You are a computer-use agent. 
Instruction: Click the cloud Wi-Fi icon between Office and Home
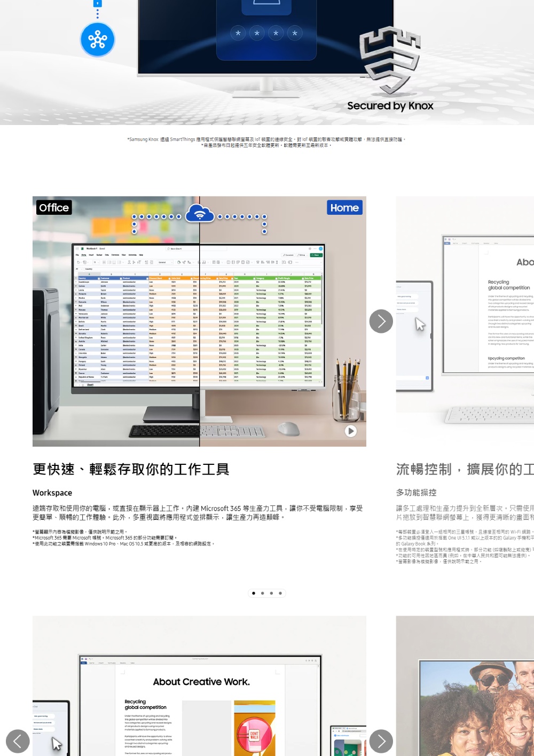(x=199, y=213)
